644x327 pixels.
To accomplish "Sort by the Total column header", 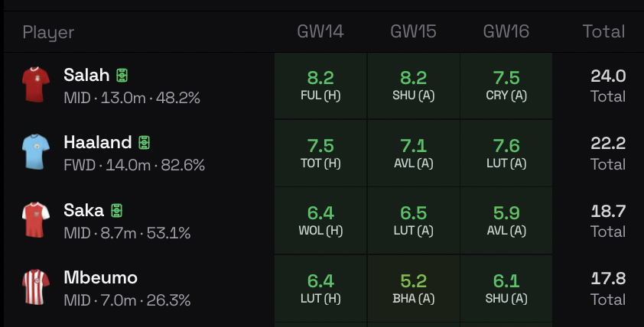I will tap(603, 32).
